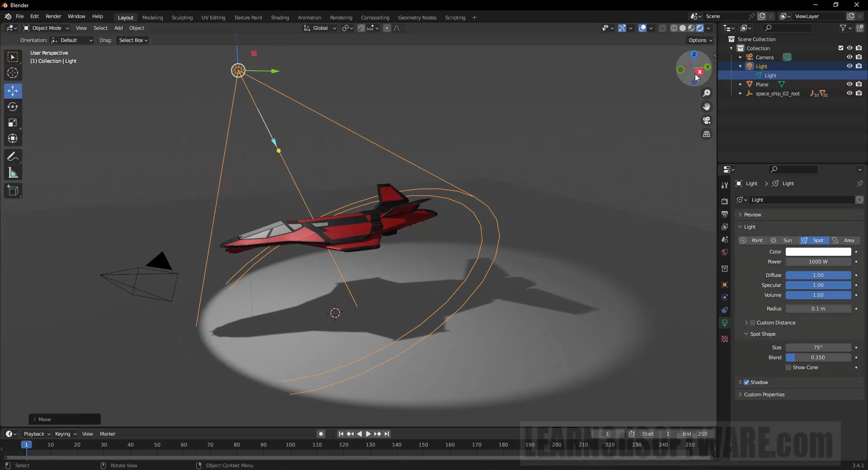The width and height of the screenshot is (868, 470).
Task: Activate the Measure tool
Action: [13, 173]
